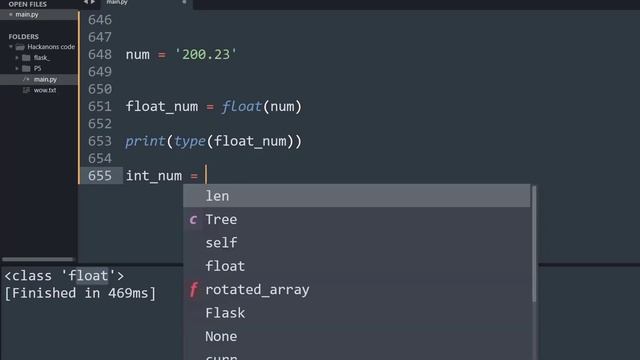Expand the PS folder
Image resolution: width=640 pixels, height=360 pixels.
[17, 68]
